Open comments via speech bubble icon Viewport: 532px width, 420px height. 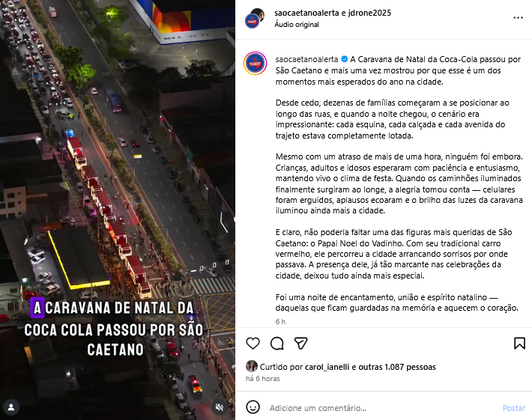point(276,344)
